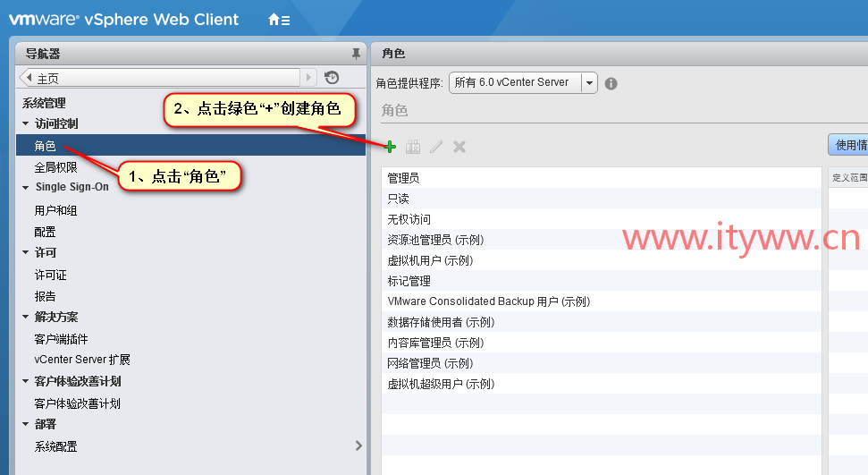
Task: Collapse the 客户体验改善计划 section header
Action: (x=25, y=381)
